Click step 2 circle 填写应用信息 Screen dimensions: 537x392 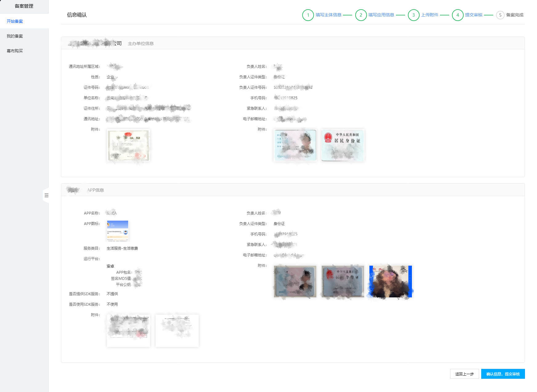(361, 15)
